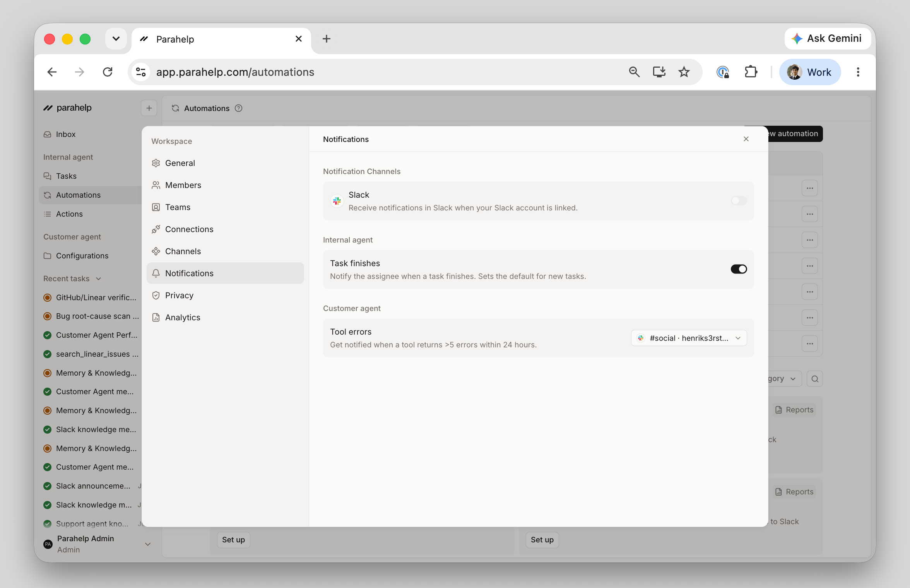The width and height of the screenshot is (910, 588).
Task: Turn off the Task finishes toggle
Action: pyautogui.click(x=739, y=269)
